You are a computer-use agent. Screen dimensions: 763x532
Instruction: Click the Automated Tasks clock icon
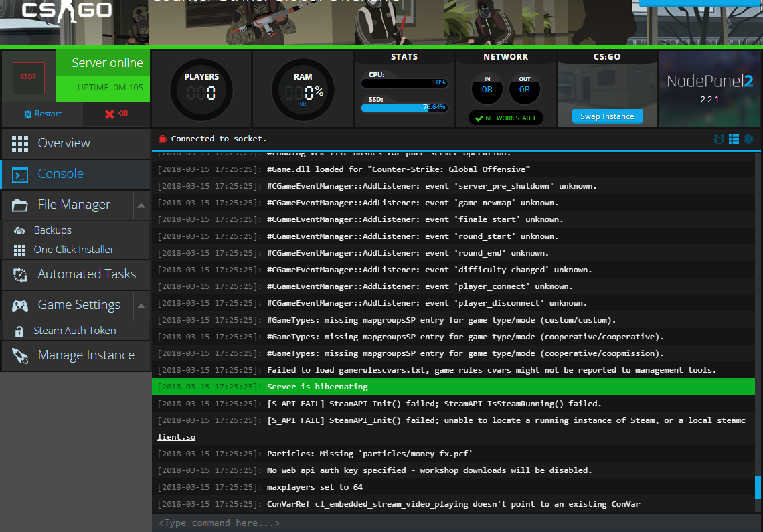[x=20, y=274]
